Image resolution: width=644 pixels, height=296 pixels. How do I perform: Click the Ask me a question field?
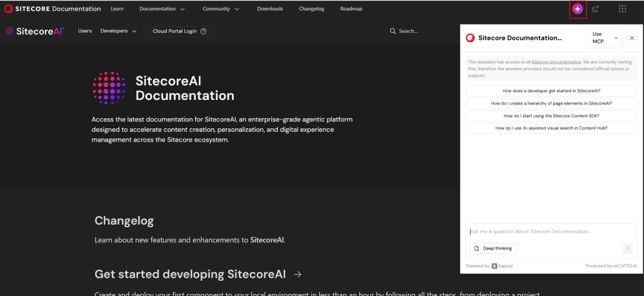(x=551, y=232)
